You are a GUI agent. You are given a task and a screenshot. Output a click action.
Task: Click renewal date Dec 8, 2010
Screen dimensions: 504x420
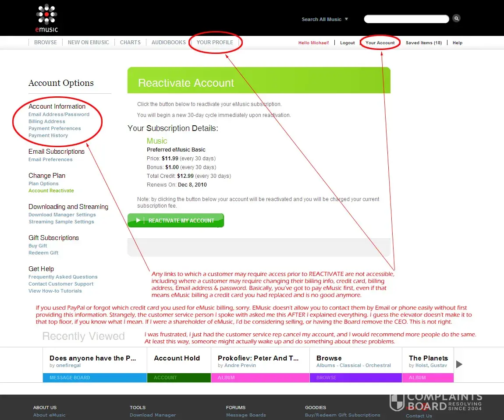click(x=192, y=185)
